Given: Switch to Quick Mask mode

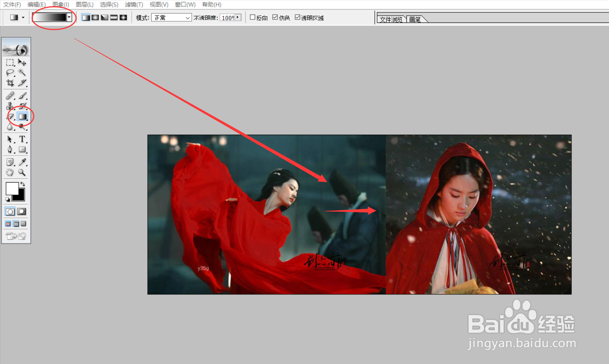Looking at the screenshot, I should pos(22,212).
